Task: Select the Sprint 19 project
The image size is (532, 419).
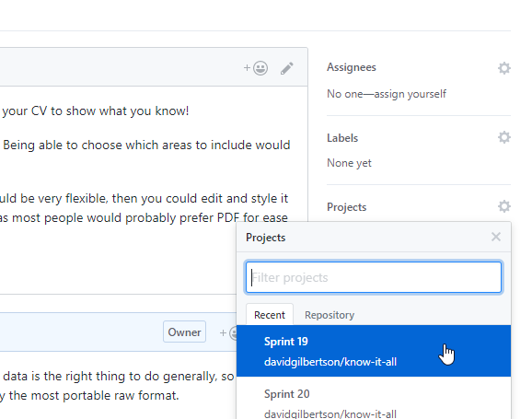Action: coord(374,351)
